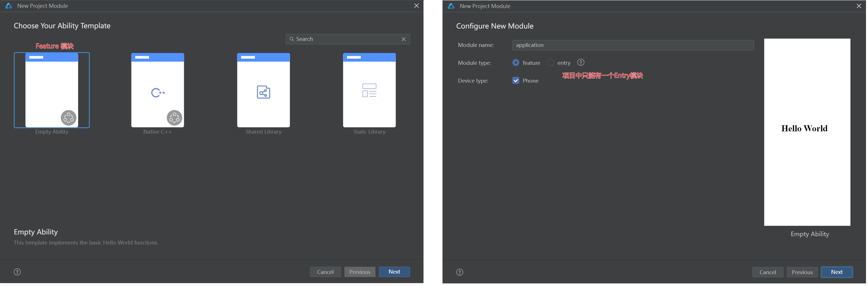The image size is (868, 286).
Task: Click Next in Configure New Module
Action: [x=837, y=272]
